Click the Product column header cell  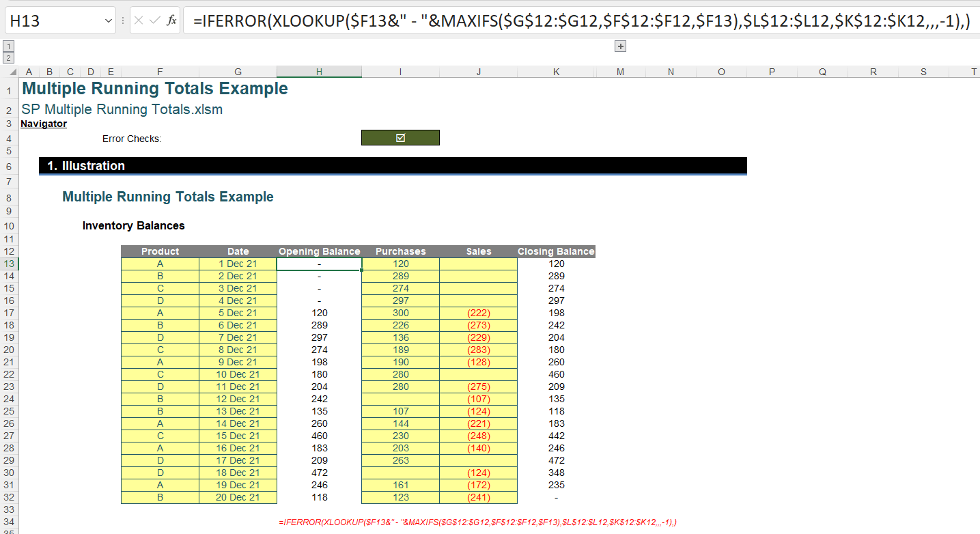coord(160,251)
